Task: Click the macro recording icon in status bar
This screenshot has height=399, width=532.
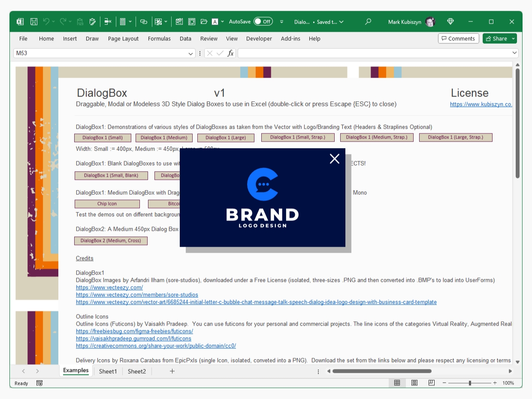Action: click(x=39, y=383)
